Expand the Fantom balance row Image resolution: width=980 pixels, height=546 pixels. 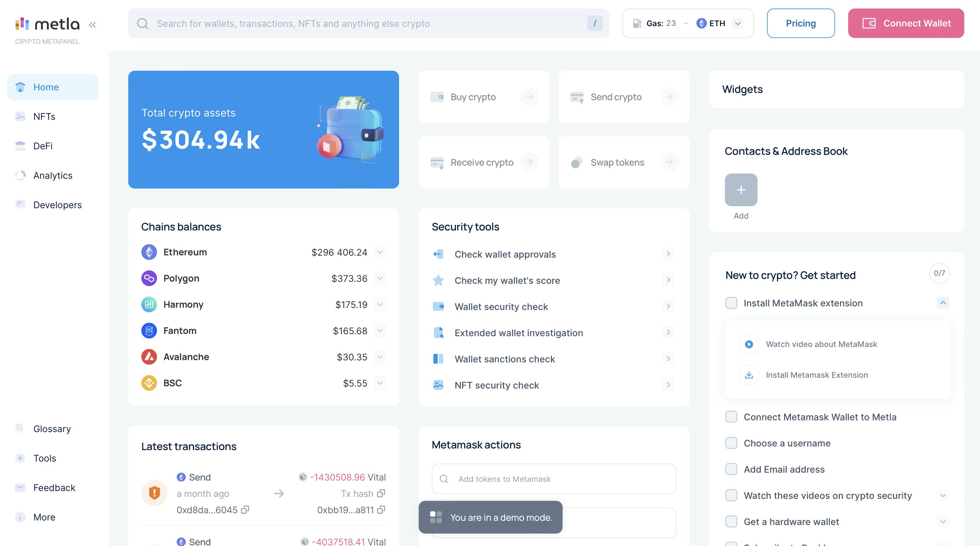pyautogui.click(x=380, y=331)
